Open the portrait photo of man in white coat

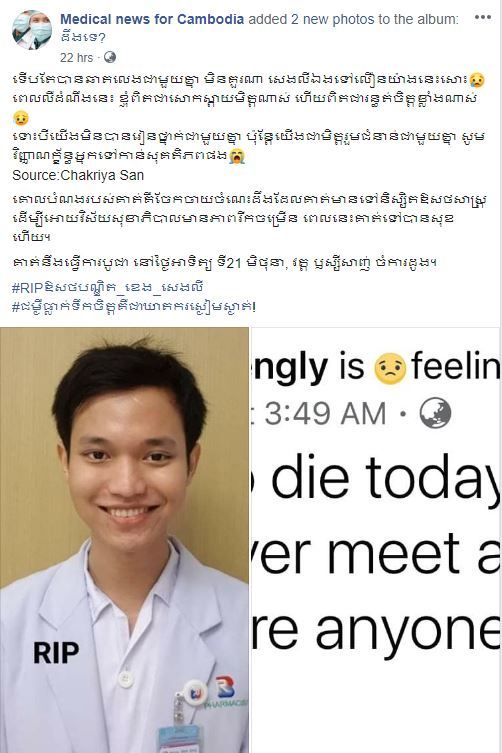click(x=124, y=540)
